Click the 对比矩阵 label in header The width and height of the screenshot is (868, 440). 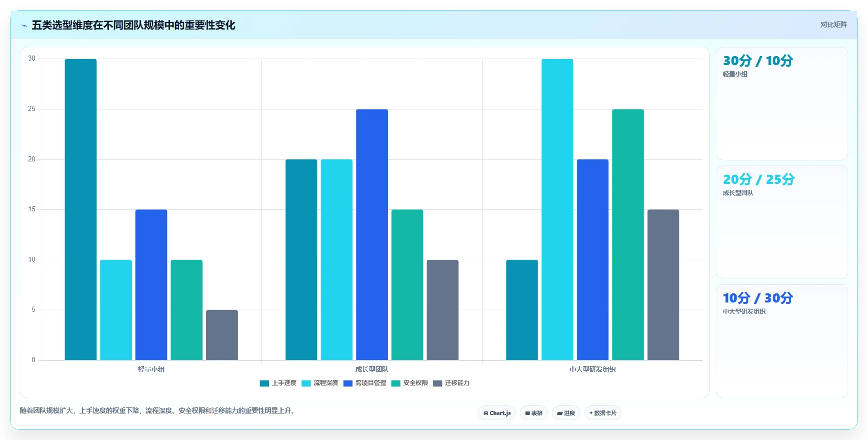pyautogui.click(x=833, y=24)
